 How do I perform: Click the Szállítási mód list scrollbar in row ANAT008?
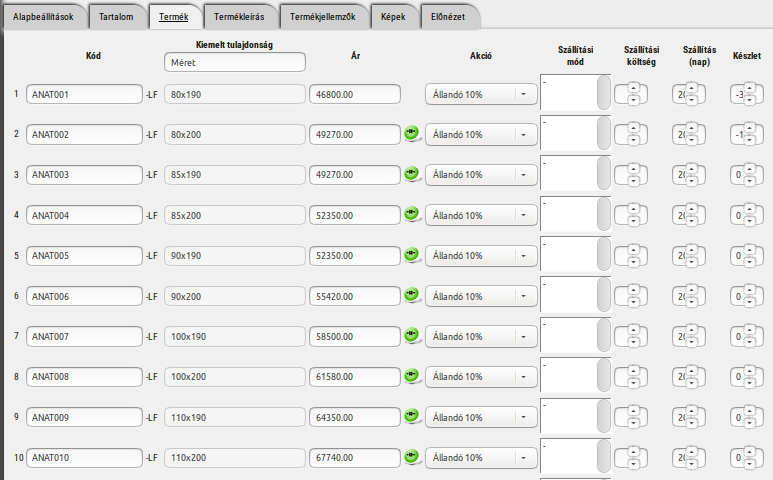point(603,375)
